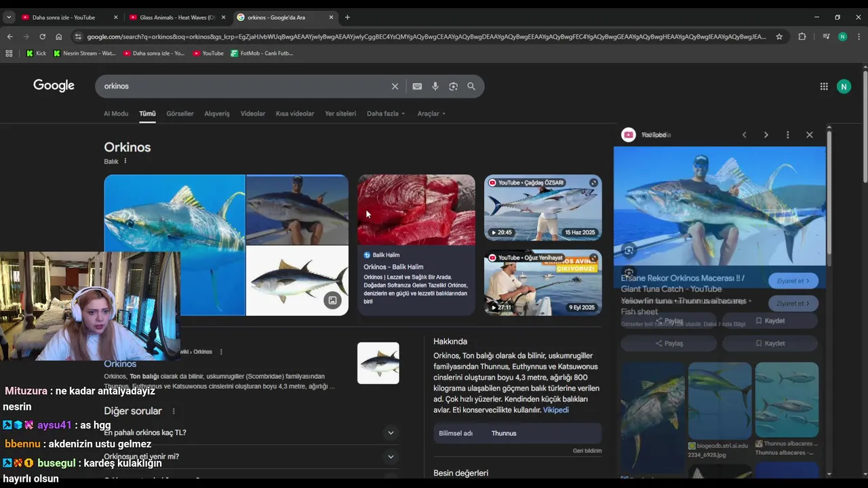
Task: Click the orkinos search input field
Action: pyautogui.click(x=244, y=86)
